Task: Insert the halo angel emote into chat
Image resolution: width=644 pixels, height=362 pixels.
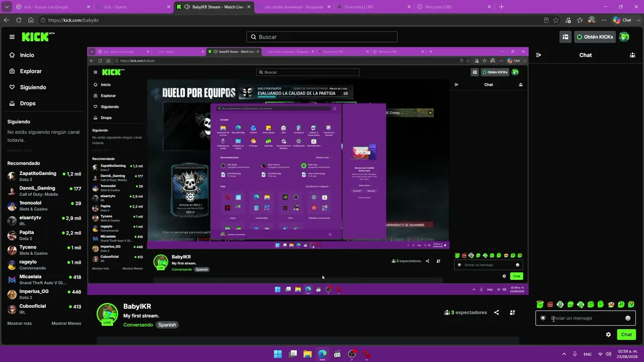Action: [x=540, y=304]
